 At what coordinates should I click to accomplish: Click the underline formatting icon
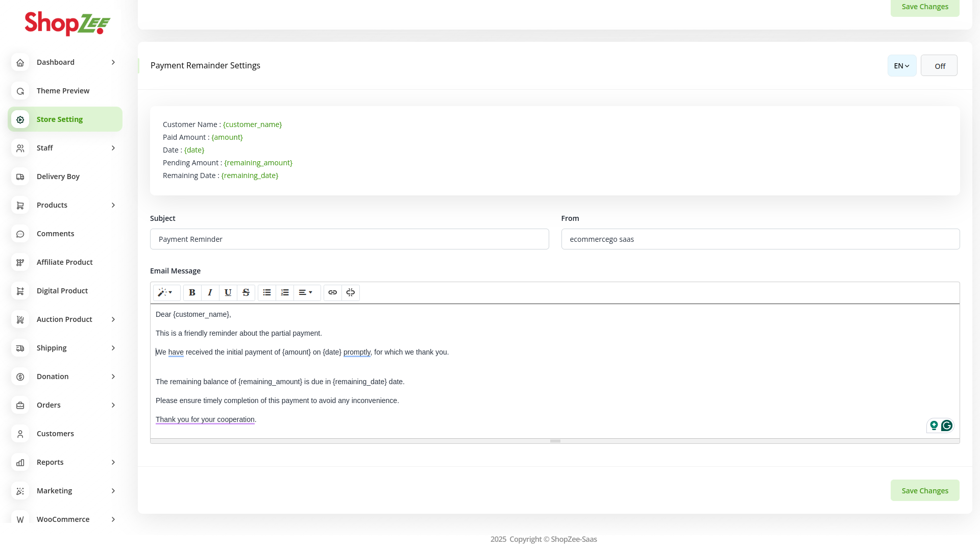pyautogui.click(x=228, y=292)
